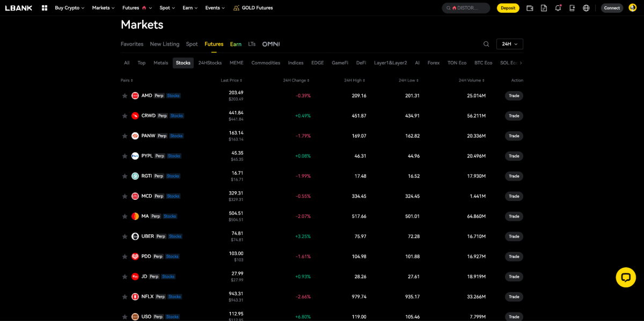The image size is (644, 321).
Task: Open the orders document icon
Action: click(543, 8)
